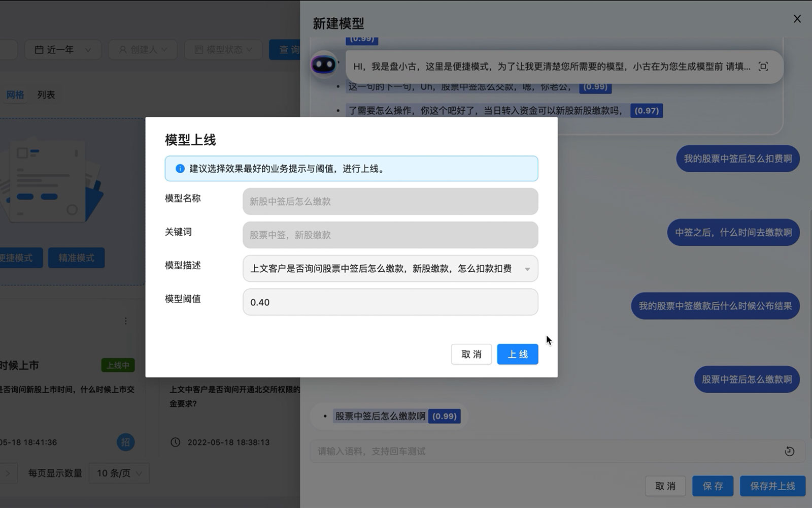The image size is (812, 508).
Task: Click the 模型阈值 input field
Action: click(x=390, y=302)
